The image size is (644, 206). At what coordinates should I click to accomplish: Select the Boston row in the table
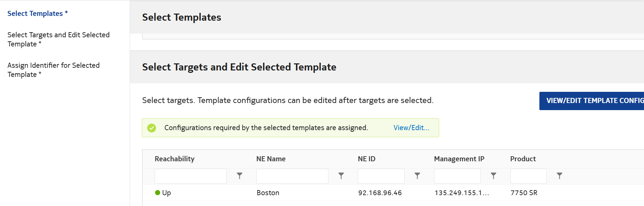(x=268, y=193)
